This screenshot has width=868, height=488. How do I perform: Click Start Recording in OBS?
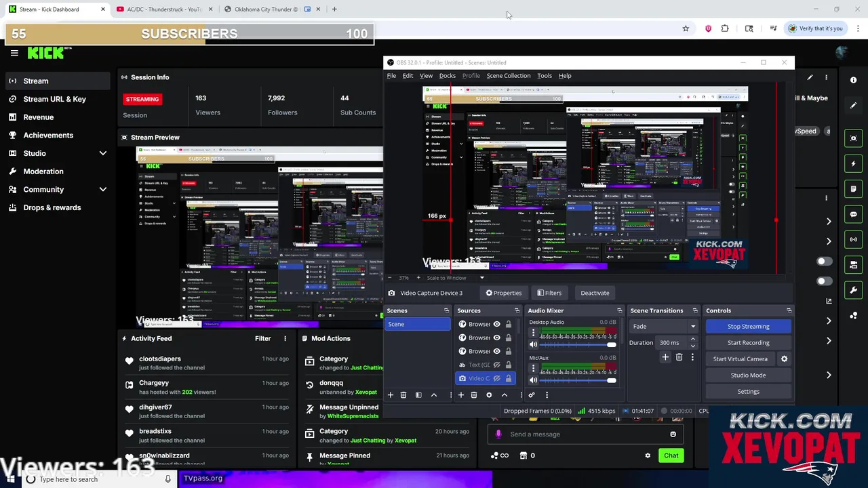748,343
